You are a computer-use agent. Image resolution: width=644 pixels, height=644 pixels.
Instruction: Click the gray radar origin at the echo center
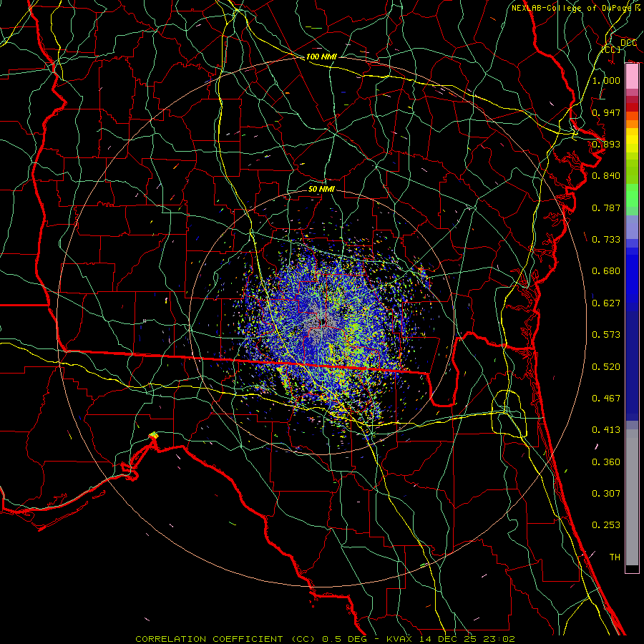[x=323, y=321]
